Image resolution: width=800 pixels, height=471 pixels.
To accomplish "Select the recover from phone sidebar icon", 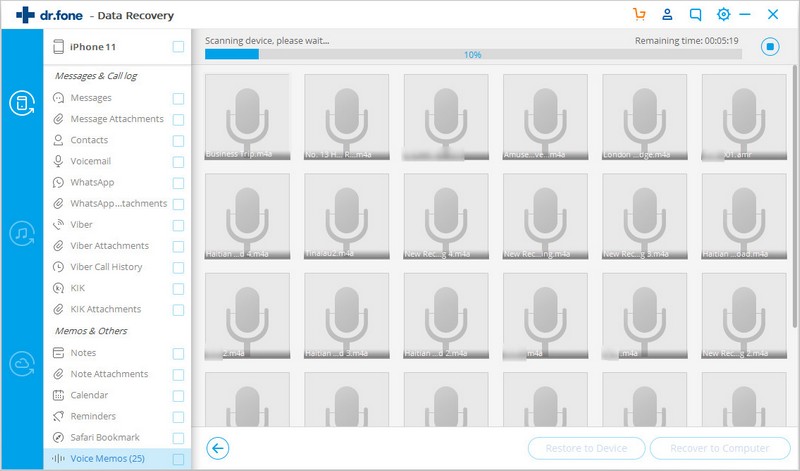I will [x=22, y=103].
